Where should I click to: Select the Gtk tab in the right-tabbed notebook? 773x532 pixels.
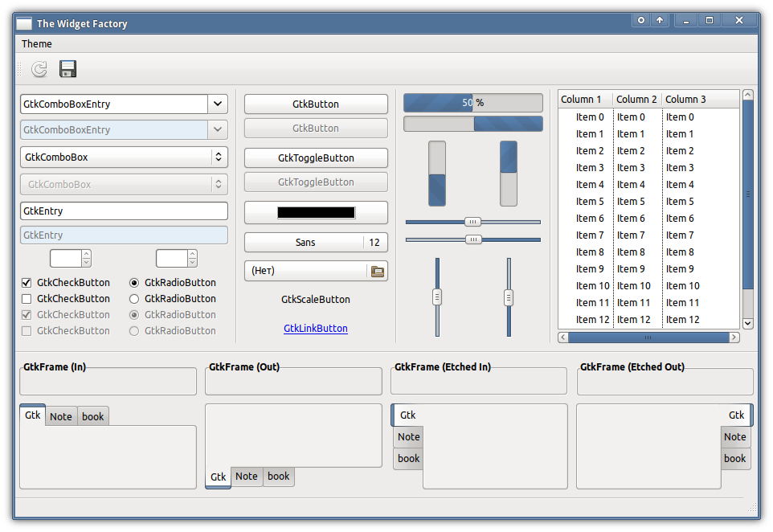[x=737, y=415]
